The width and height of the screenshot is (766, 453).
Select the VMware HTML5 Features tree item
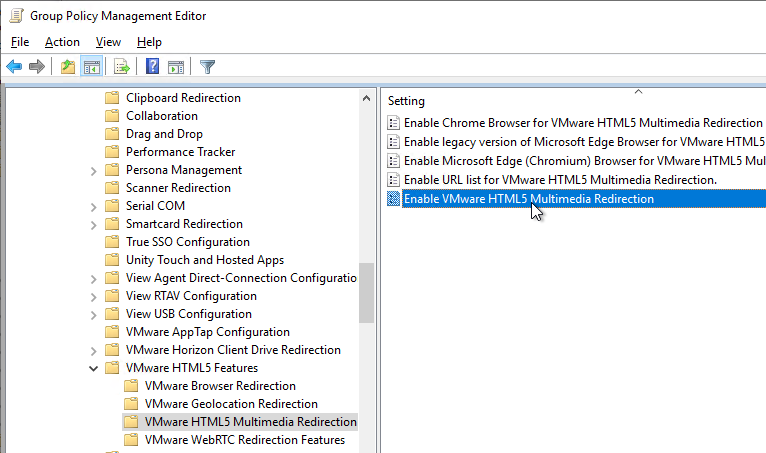(x=192, y=367)
